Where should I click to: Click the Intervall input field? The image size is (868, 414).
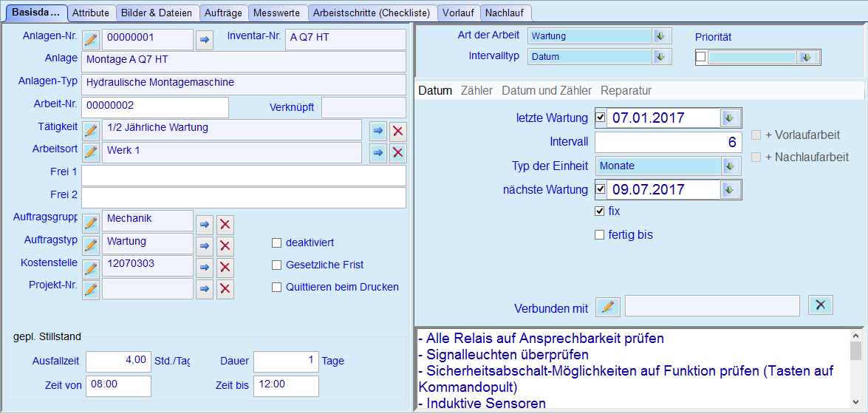[x=668, y=143]
